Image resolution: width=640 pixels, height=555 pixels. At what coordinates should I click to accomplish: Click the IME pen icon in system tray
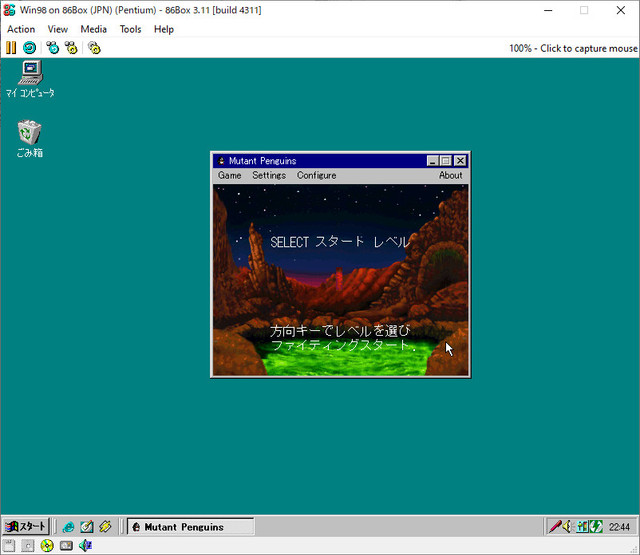pyautogui.click(x=555, y=527)
